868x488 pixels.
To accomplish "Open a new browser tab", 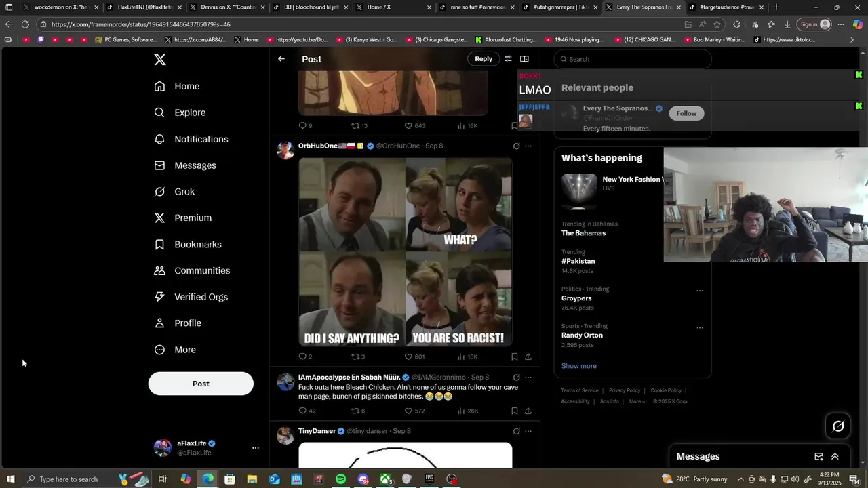I will pyautogui.click(x=776, y=7).
